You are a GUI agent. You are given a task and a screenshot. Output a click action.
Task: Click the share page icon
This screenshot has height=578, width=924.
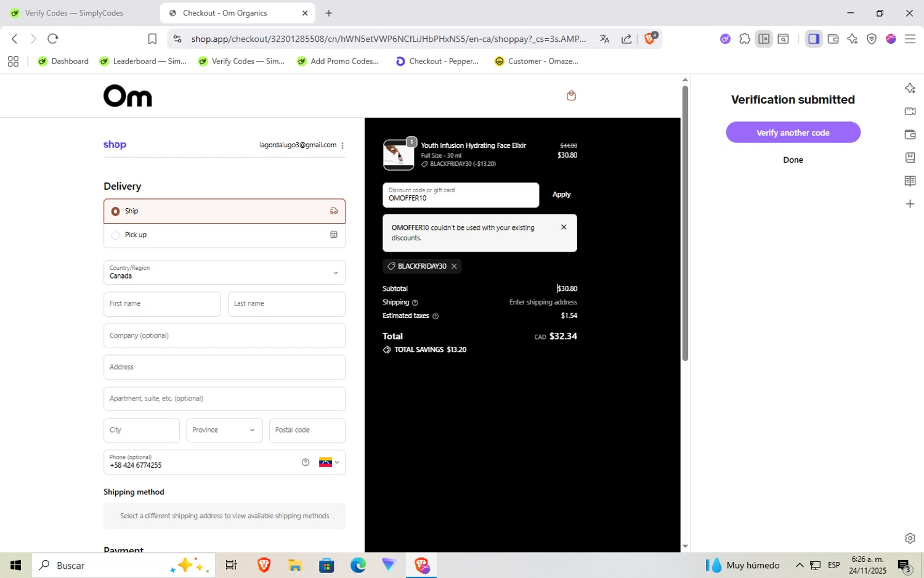626,39
